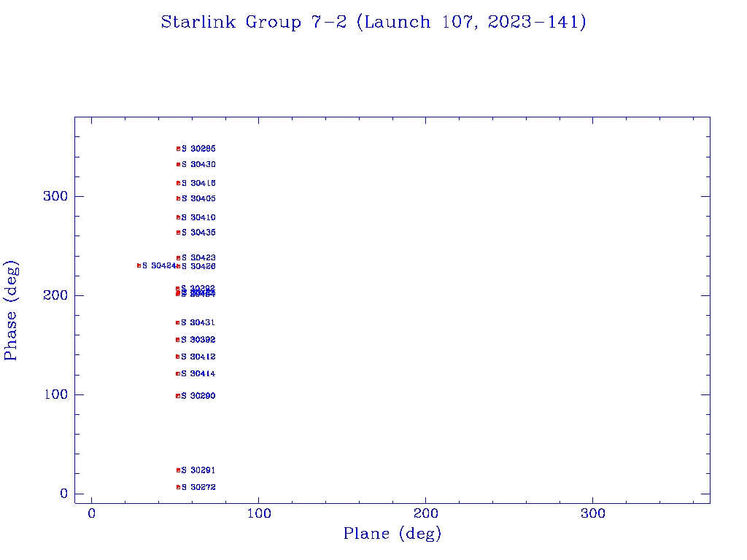Image resolution: width=747 pixels, height=560 pixels.
Task: Select the 'S 30410' satellite label
Action: click(198, 217)
